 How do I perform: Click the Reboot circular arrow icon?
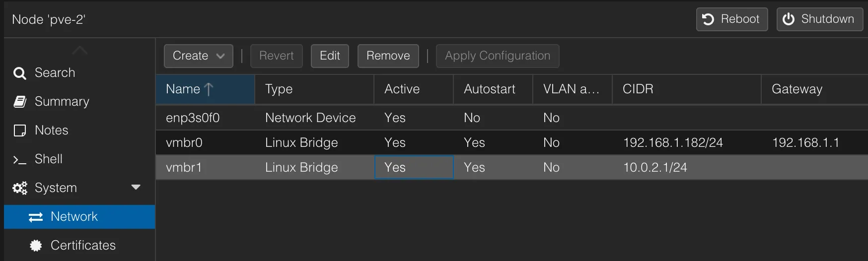click(708, 19)
